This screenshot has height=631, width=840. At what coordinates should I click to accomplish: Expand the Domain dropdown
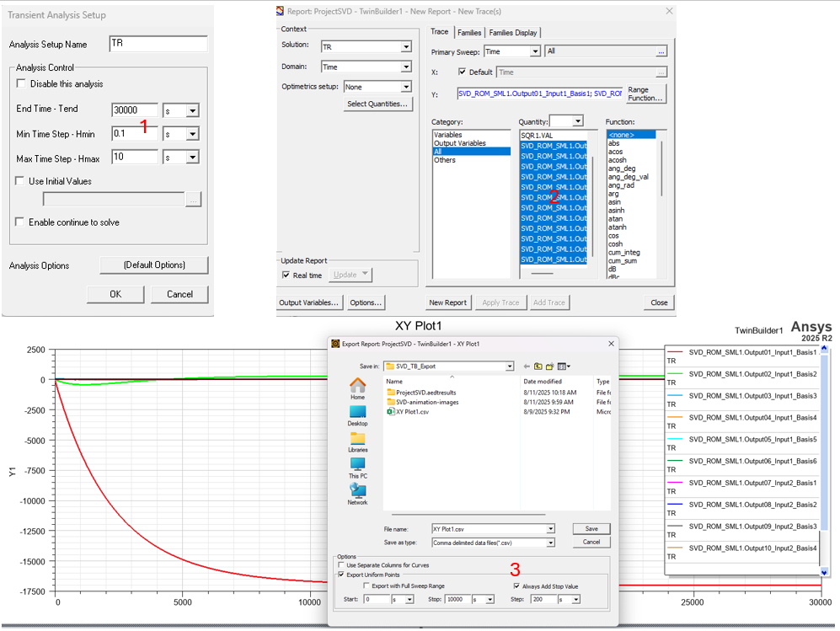[406, 67]
